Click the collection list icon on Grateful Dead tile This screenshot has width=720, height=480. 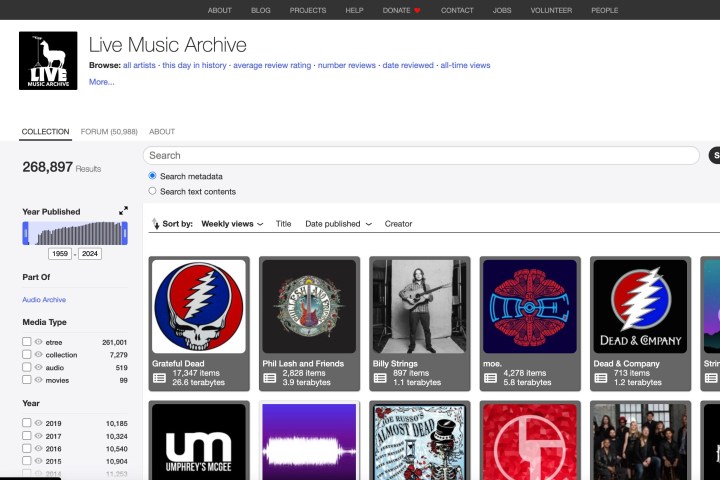coord(160,378)
